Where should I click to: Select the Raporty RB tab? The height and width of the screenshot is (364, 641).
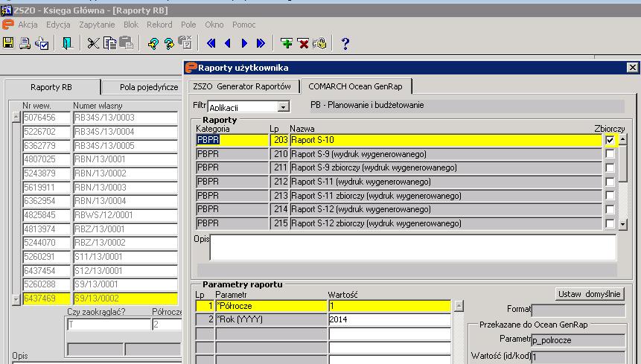(51, 87)
